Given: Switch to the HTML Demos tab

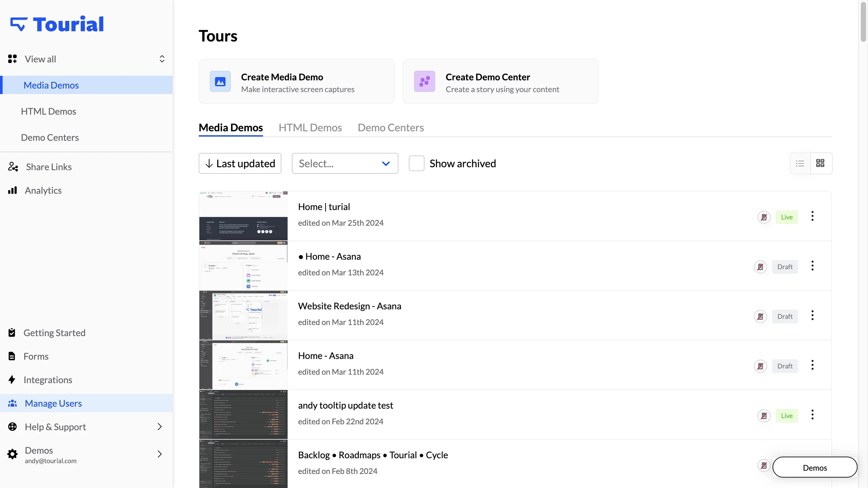Looking at the screenshot, I should 310,128.
